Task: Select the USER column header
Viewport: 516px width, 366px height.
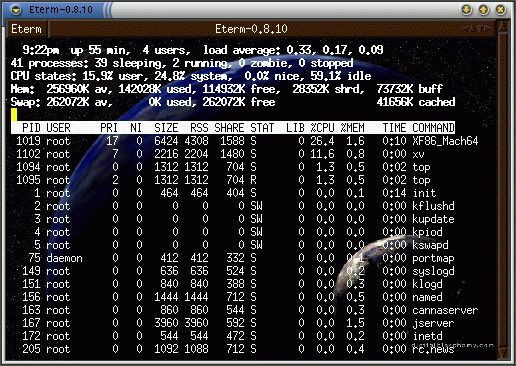Action: pos(58,128)
